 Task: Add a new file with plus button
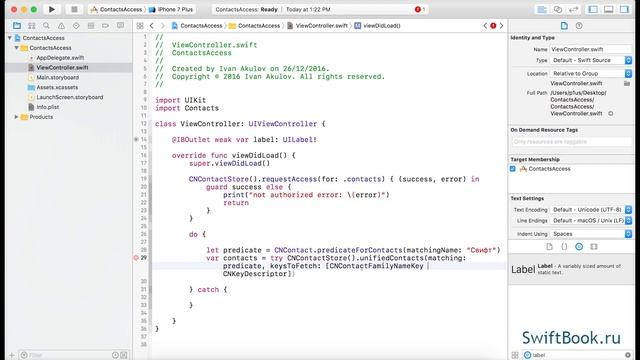click(12, 355)
